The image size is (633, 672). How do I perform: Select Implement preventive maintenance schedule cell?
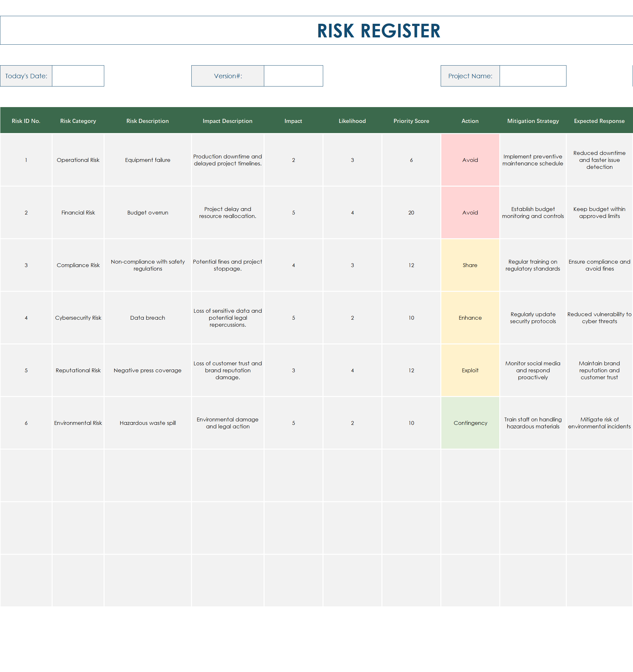coord(533,160)
